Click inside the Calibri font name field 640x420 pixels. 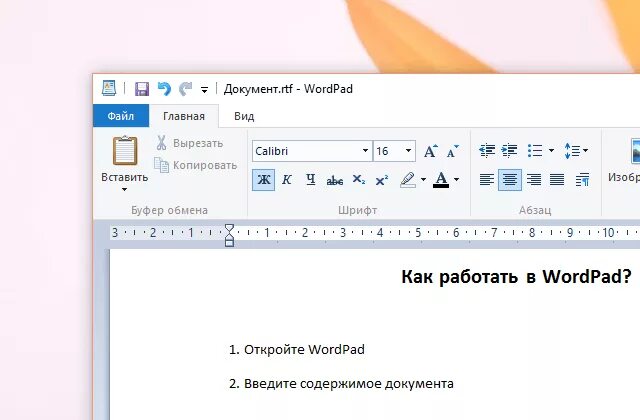[306, 151]
